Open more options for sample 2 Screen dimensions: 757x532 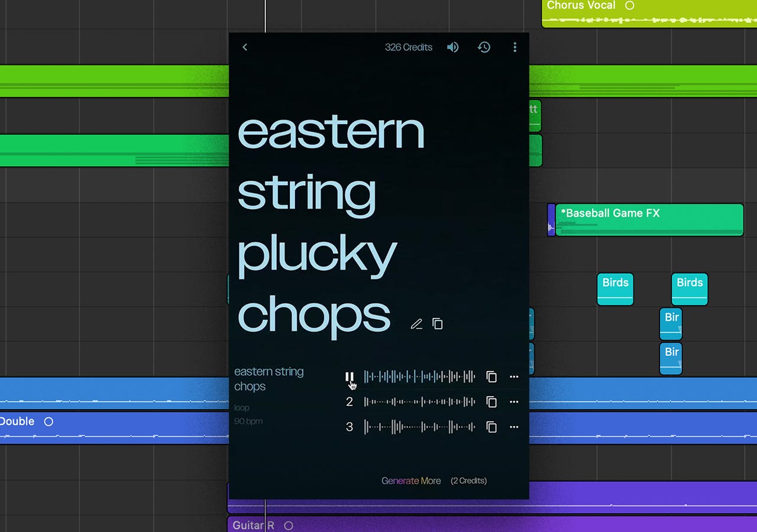[514, 402]
